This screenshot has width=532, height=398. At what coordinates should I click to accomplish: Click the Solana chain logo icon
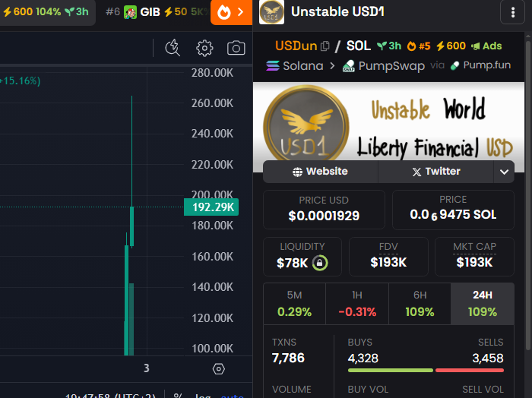(272, 65)
